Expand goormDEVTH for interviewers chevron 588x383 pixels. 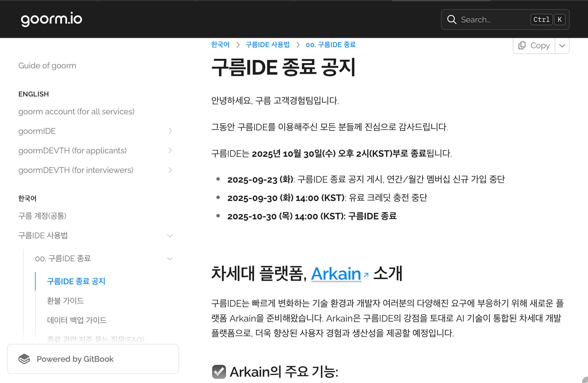(170, 170)
